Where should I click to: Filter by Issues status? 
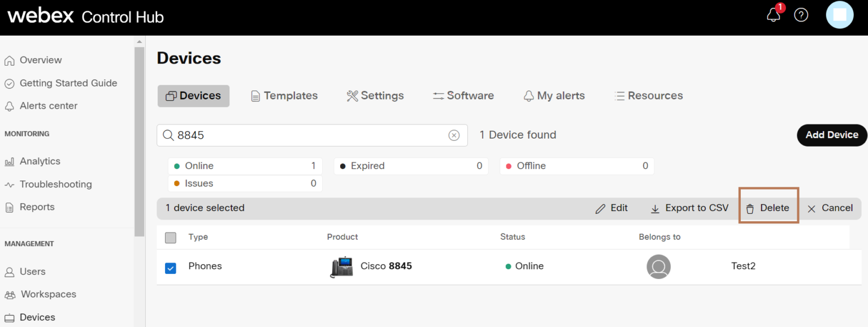[x=245, y=183]
